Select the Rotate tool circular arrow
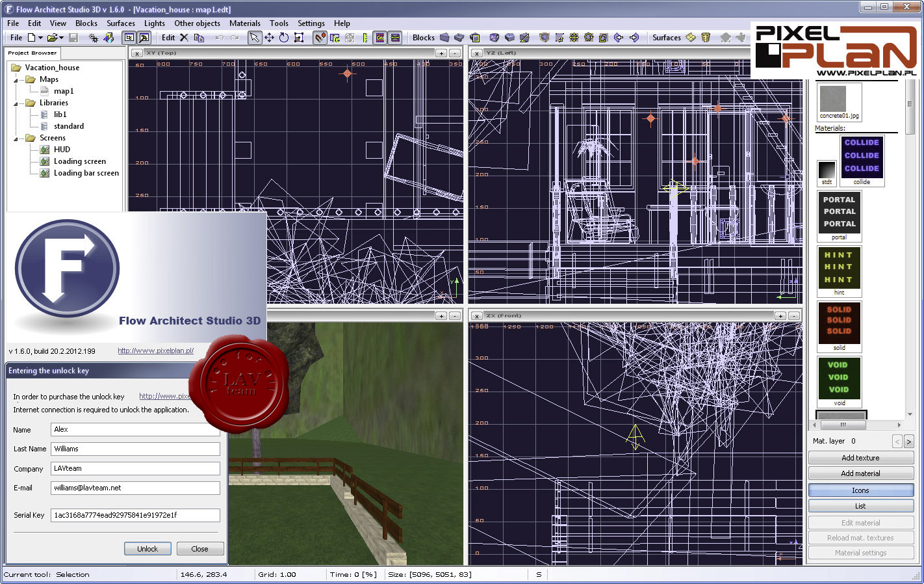924x584 pixels. point(284,38)
